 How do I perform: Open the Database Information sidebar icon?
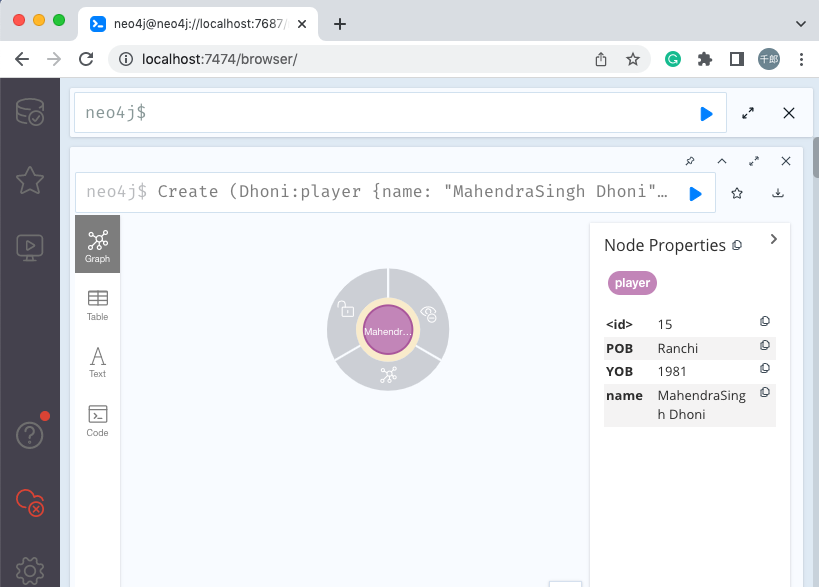tap(30, 112)
